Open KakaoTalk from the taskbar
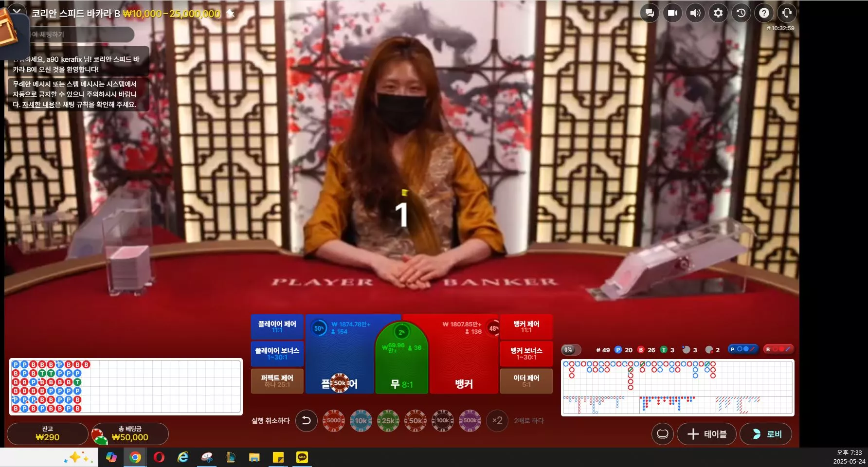Viewport: 868px width, 467px height. tap(302, 457)
